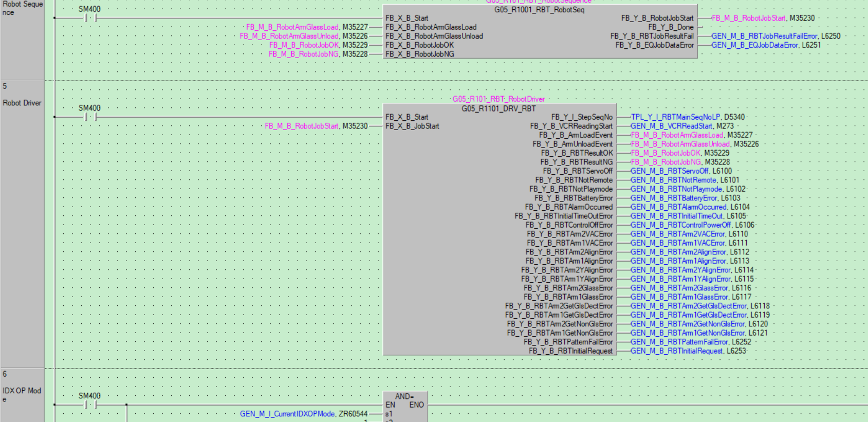Viewport: 868px width, 422px height.
Task: Select the AND= comparison block
Action: tap(404, 396)
